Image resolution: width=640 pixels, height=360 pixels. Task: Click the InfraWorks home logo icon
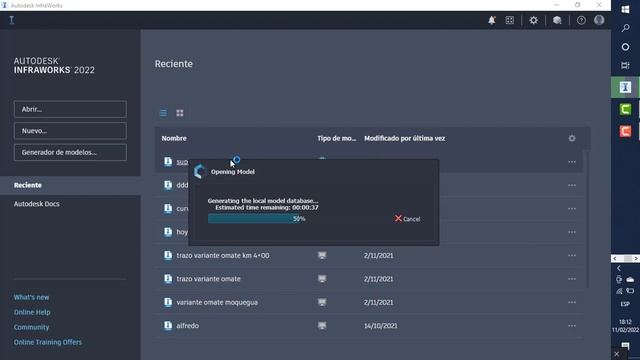point(11,20)
